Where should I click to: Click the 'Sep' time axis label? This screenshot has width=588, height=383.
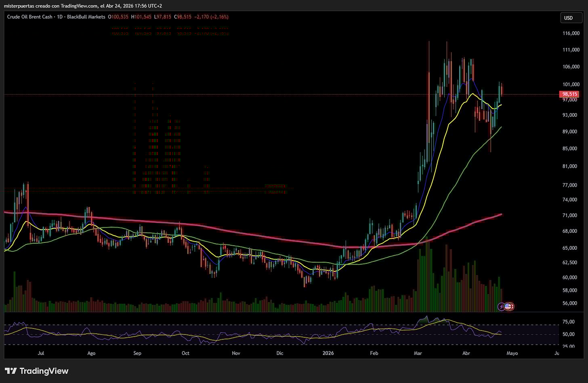(137, 353)
